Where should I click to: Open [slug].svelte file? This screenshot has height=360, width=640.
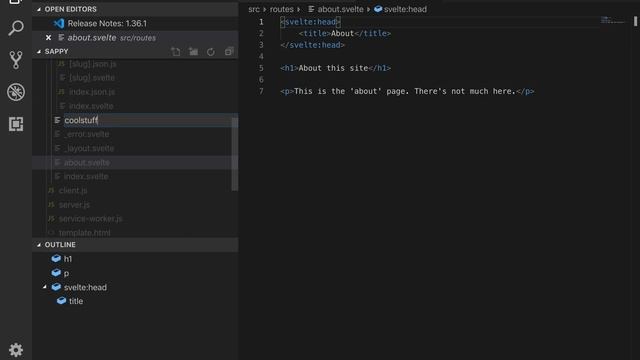pyautogui.click(x=92, y=78)
